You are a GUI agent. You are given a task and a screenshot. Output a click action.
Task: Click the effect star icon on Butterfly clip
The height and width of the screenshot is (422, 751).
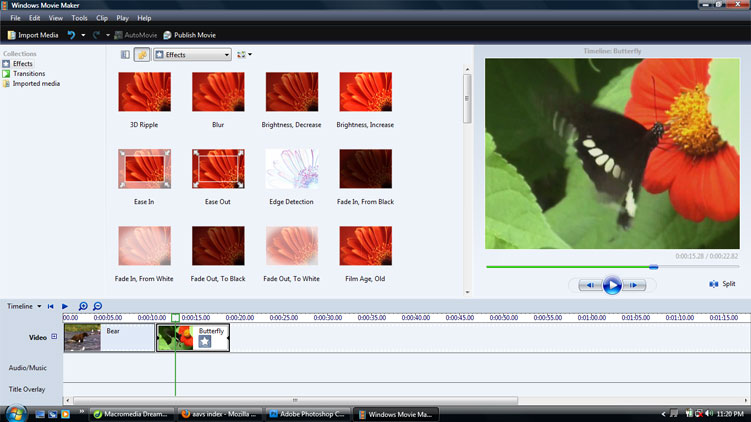click(x=205, y=342)
